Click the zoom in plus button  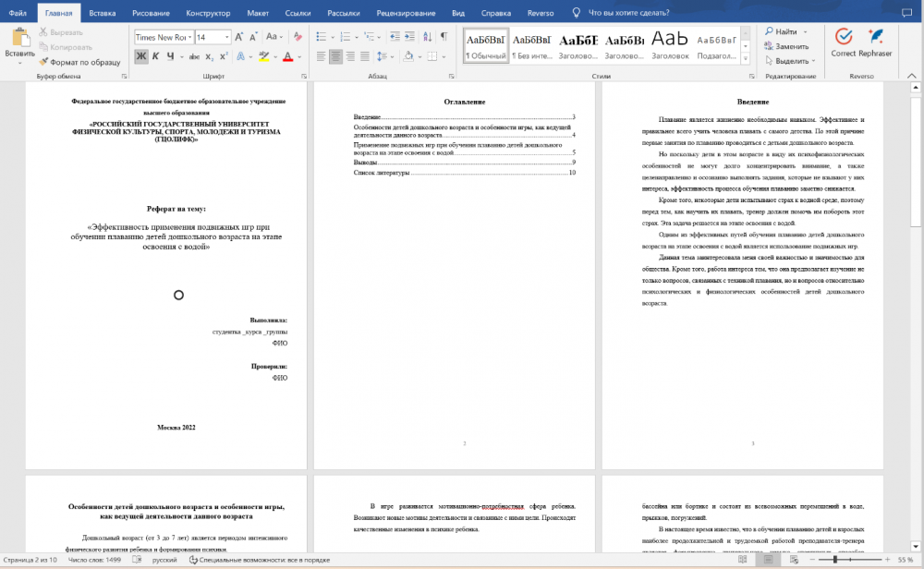coord(887,560)
